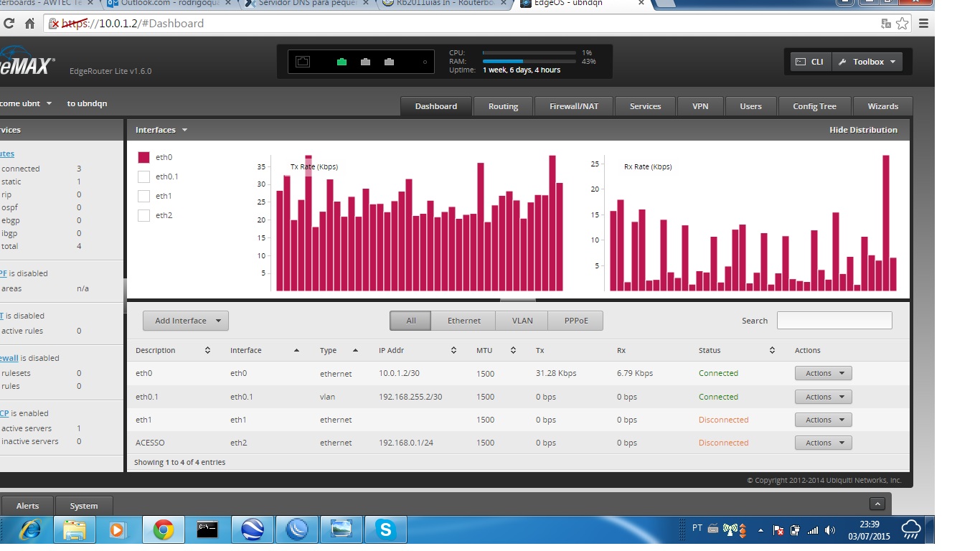The image size is (980, 551).
Task: Open the Chrome hamburger menu
Action: pos(923,24)
